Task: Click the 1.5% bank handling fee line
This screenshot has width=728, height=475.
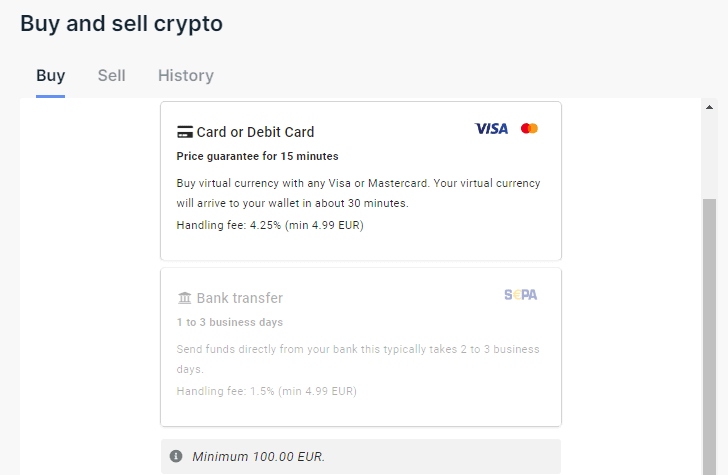Action: [x=266, y=391]
